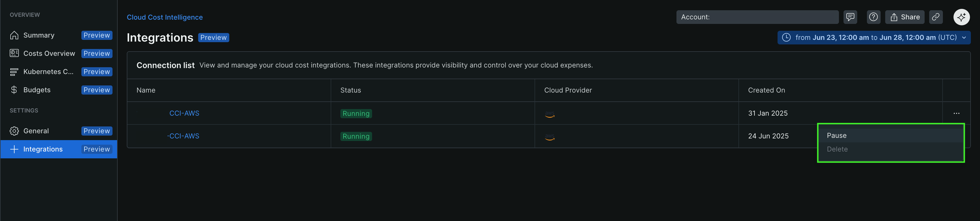This screenshot has height=221, width=980.
Task: Click the copy permalink chain icon
Action: 935,17
